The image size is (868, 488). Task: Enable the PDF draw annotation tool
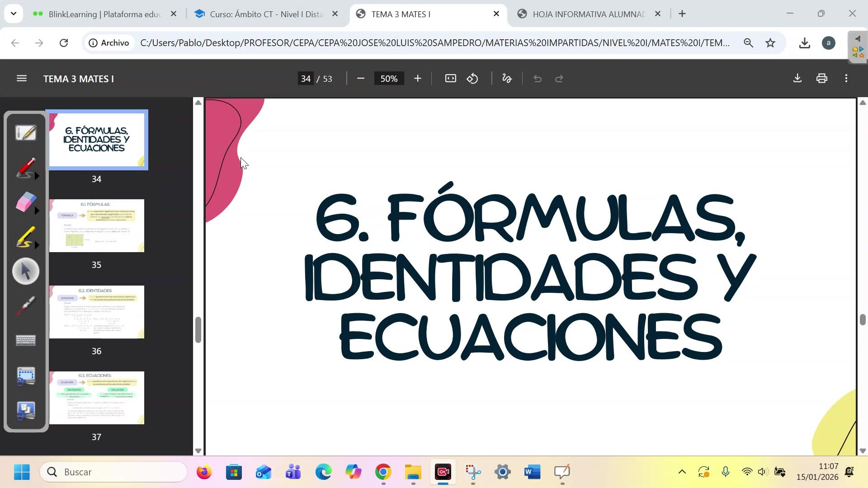(507, 79)
